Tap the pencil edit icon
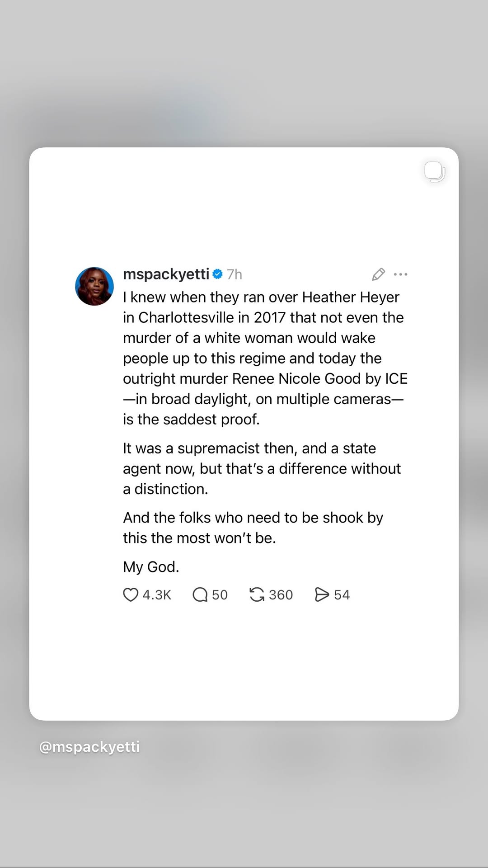488x868 pixels. pyautogui.click(x=378, y=274)
